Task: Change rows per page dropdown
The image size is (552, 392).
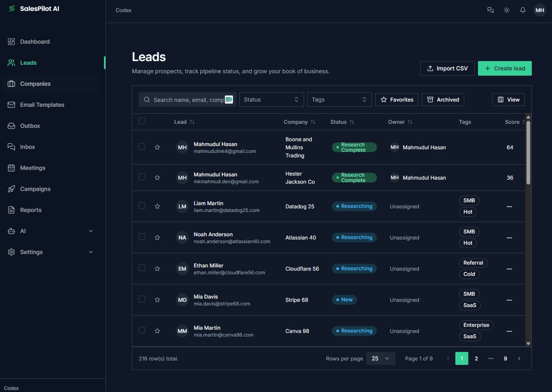Action: (x=381, y=358)
